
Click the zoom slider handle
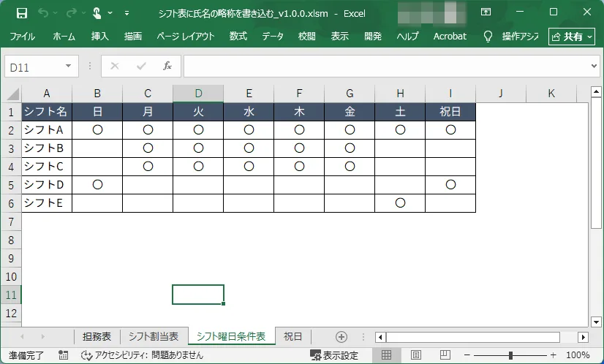point(510,355)
